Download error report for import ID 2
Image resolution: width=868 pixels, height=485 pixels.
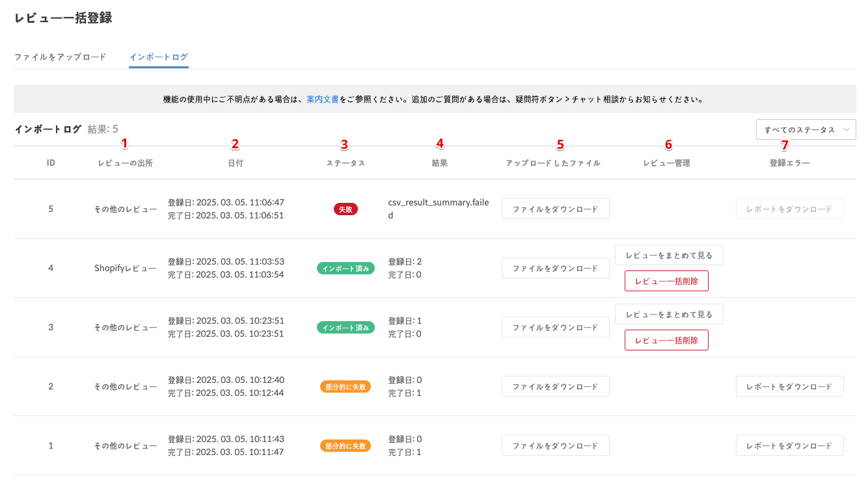pos(789,386)
